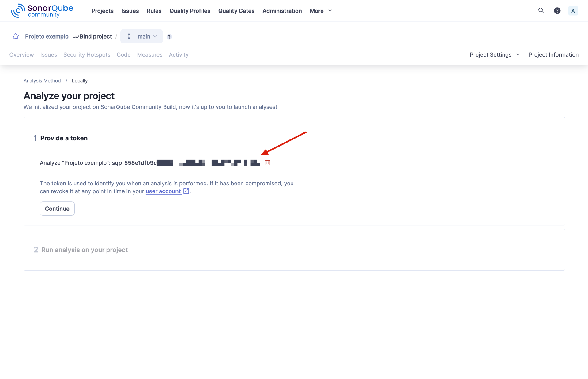Open the user avatar 'A' menu
Screen dimensions: 588x379
pyautogui.click(x=573, y=11)
